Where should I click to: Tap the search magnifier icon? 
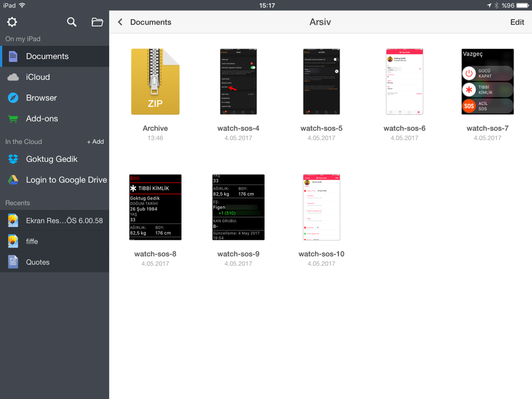71,22
